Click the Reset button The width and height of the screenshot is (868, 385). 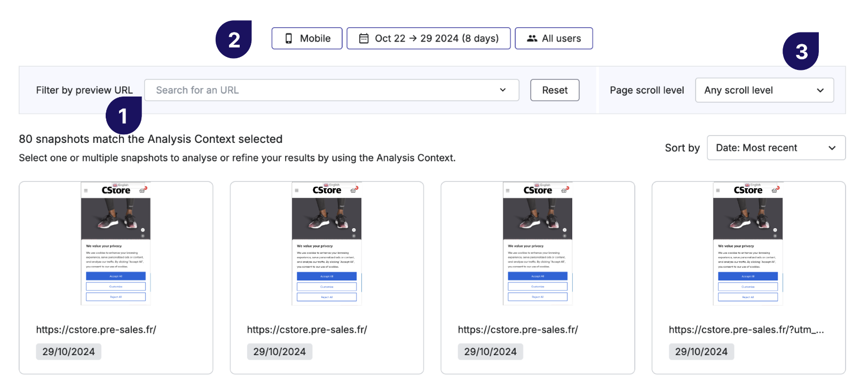coord(555,90)
